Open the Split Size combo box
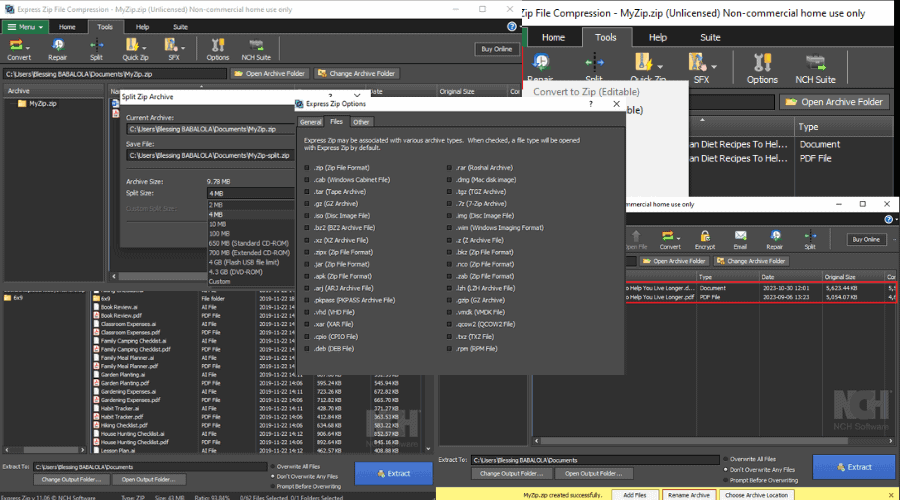The height and width of the screenshot is (500, 900). pyautogui.click(x=250, y=193)
